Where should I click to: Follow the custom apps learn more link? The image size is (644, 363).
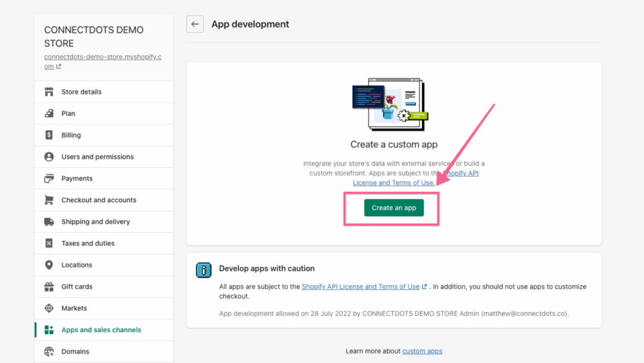point(422,351)
